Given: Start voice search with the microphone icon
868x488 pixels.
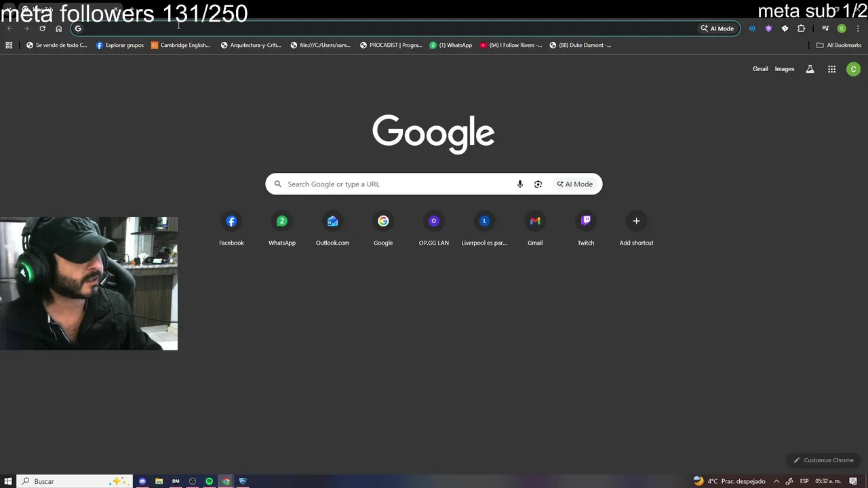Looking at the screenshot, I should pyautogui.click(x=520, y=184).
